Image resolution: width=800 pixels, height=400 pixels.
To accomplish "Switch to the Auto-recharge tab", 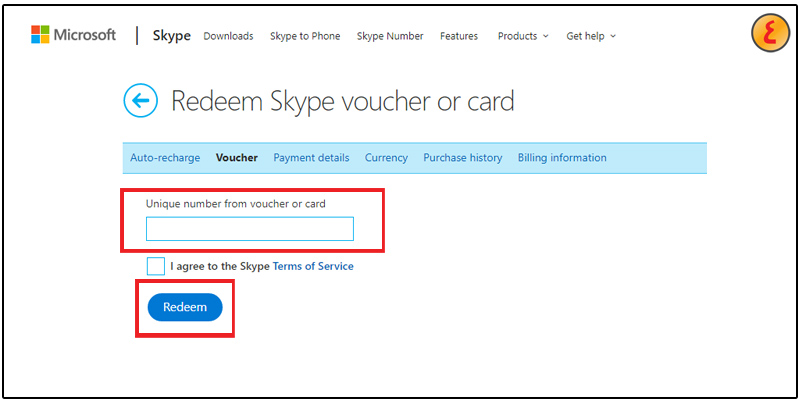I will (165, 158).
